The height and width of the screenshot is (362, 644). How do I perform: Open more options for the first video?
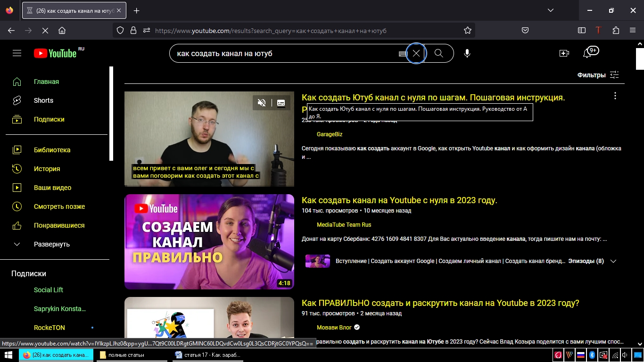click(x=615, y=96)
